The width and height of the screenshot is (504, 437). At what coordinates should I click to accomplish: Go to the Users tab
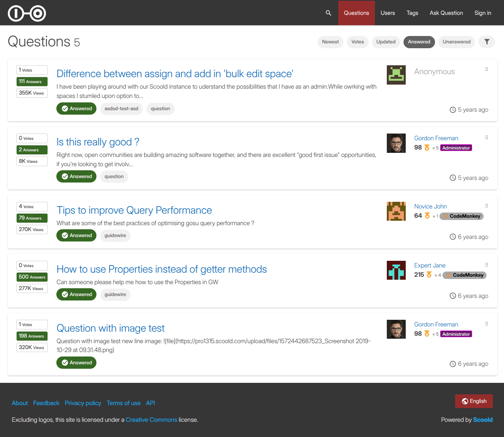388,13
